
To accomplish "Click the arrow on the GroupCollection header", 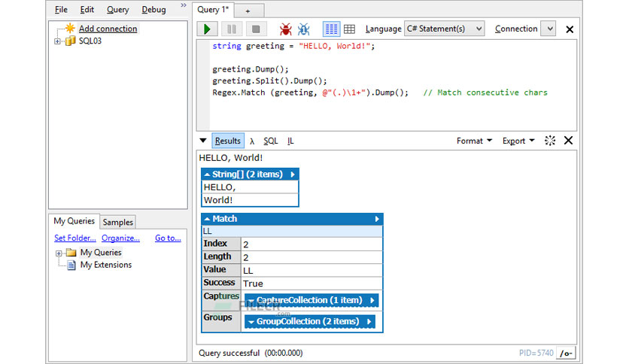I will 369,321.
